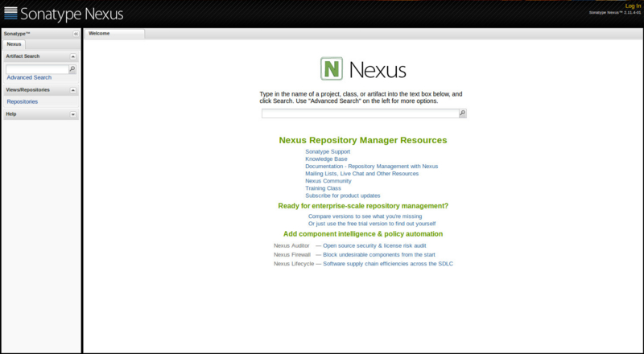Open the Training Class link
Screen dimensions: 644x354
324,188
